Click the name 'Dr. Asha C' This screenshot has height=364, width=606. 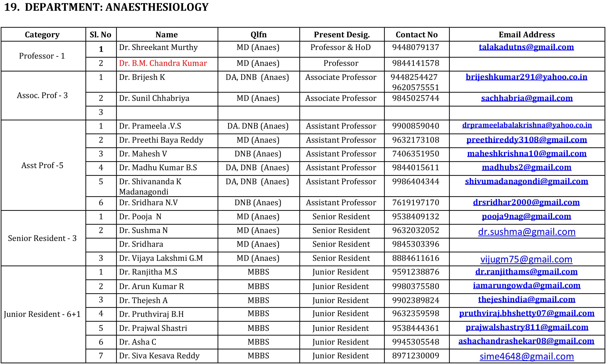[x=138, y=342]
